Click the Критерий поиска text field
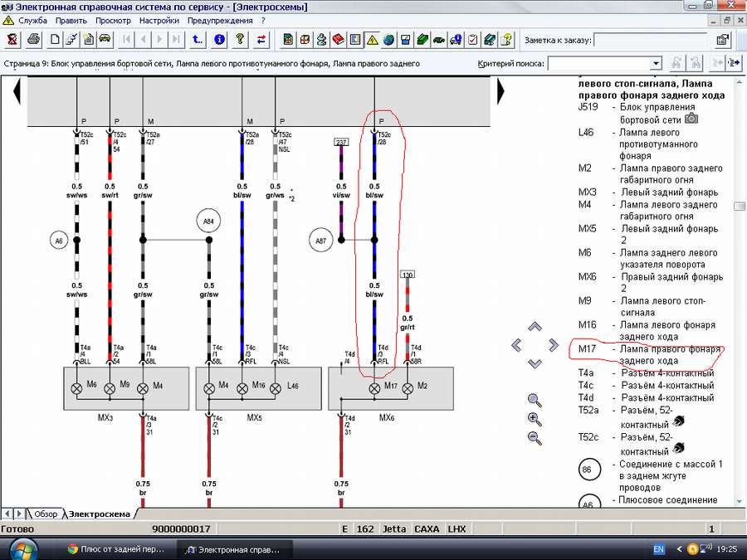Screen dimensions: 747x560 pyautogui.click(x=599, y=63)
